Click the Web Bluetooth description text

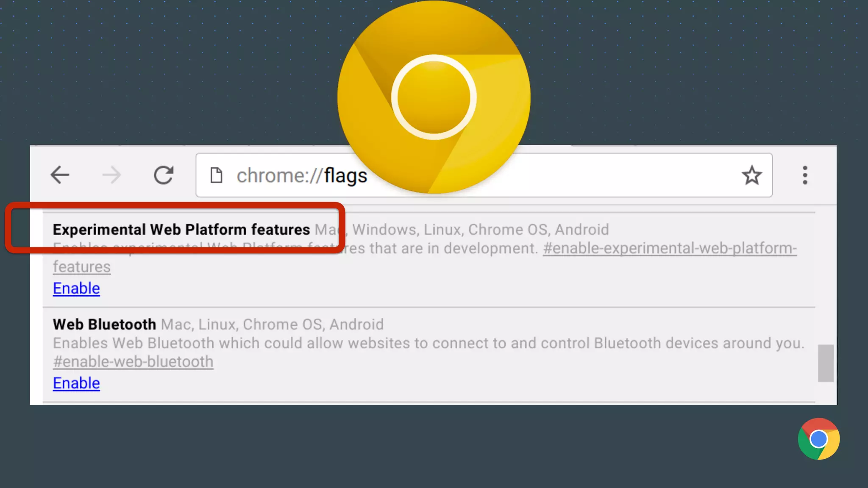[428, 343]
